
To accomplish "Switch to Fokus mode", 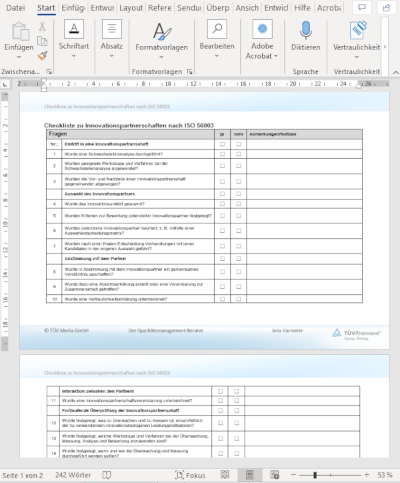I will [190, 475].
